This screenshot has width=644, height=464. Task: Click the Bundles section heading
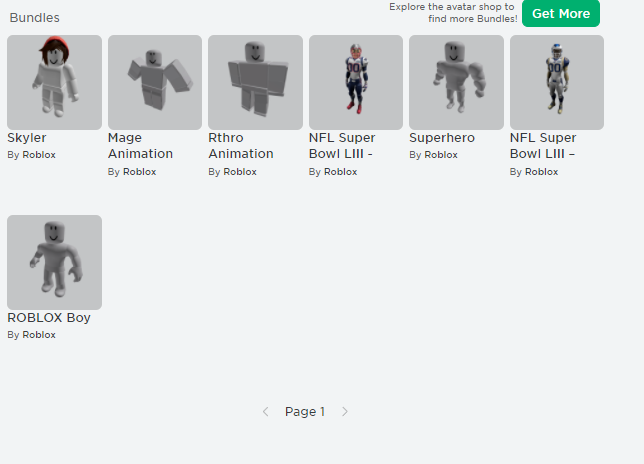coord(34,18)
